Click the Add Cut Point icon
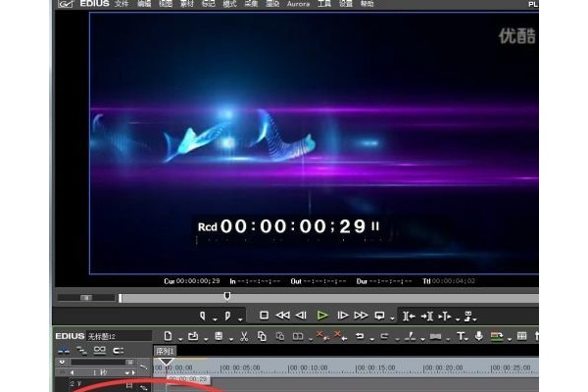The height and width of the screenshot is (392, 588). 411,336
